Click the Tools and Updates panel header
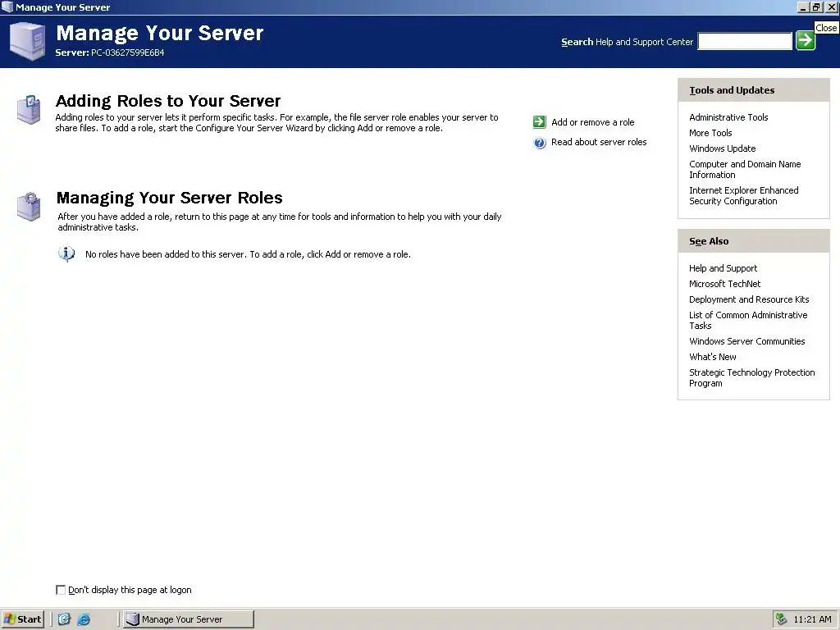The height and width of the screenshot is (630, 840). (x=753, y=90)
